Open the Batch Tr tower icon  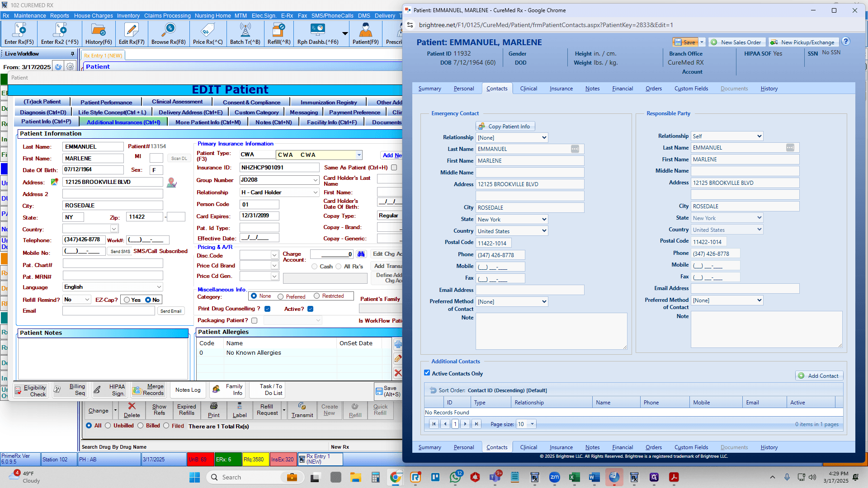245,34
